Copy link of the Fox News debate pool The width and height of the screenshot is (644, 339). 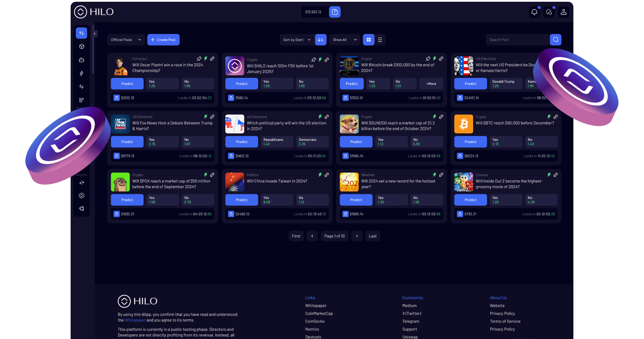pyautogui.click(x=212, y=117)
